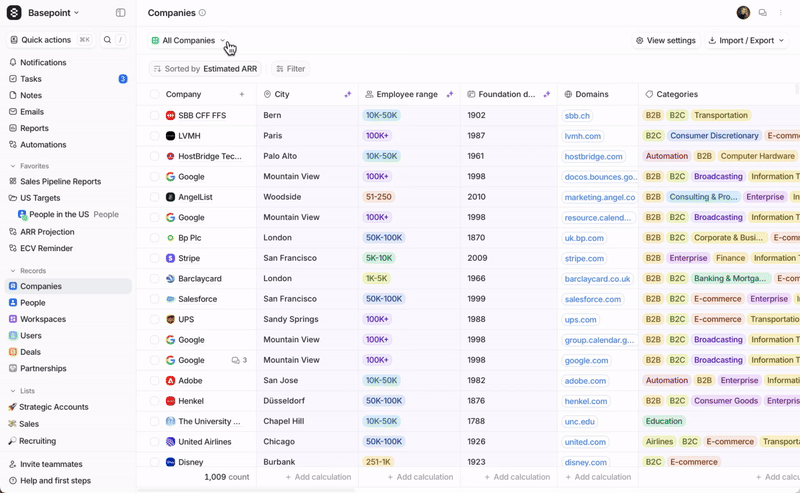Click the Filter button

pyautogui.click(x=290, y=69)
